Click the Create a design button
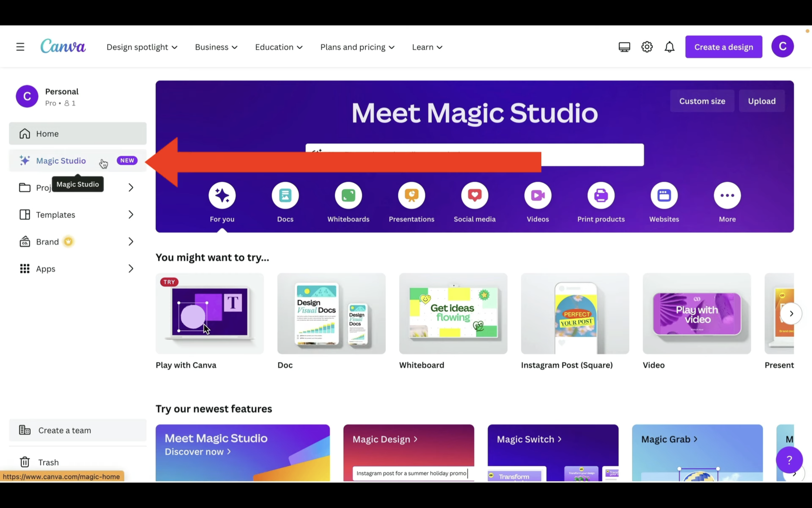The height and width of the screenshot is (508, 812). tap(723, 47)
